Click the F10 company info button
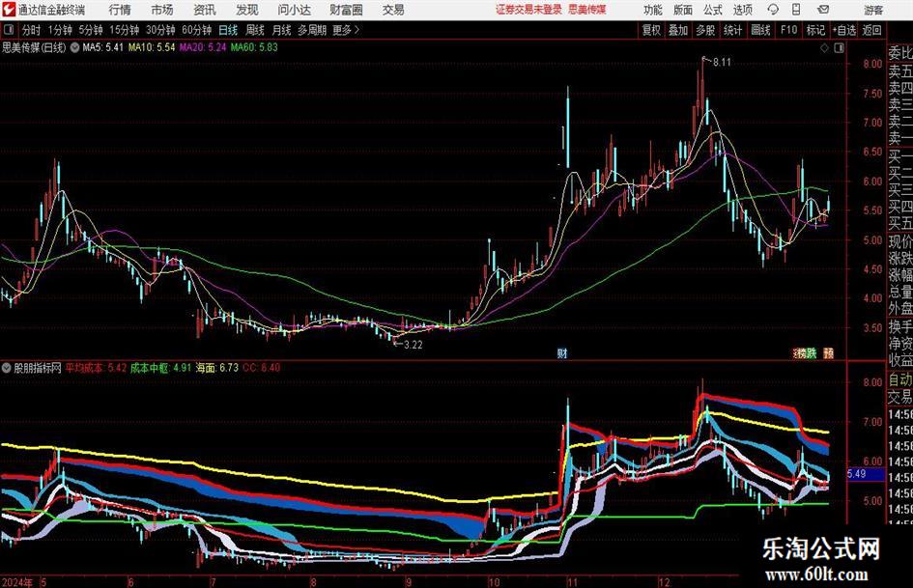 click(788, 30)
